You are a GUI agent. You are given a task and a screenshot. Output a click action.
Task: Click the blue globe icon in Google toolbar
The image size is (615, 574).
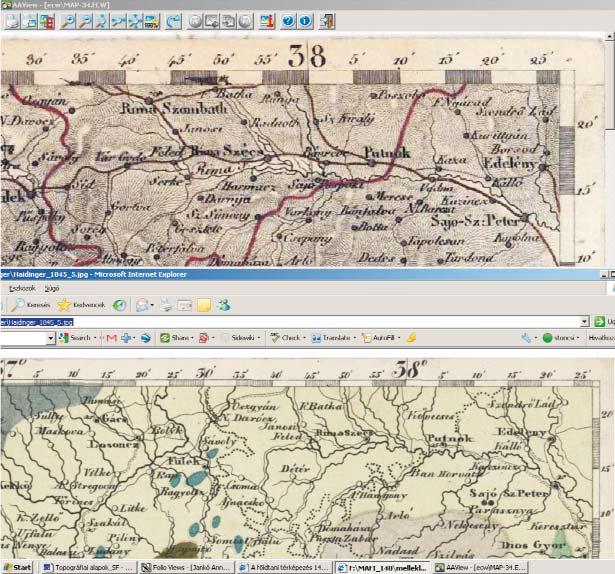tap(146, 338)
